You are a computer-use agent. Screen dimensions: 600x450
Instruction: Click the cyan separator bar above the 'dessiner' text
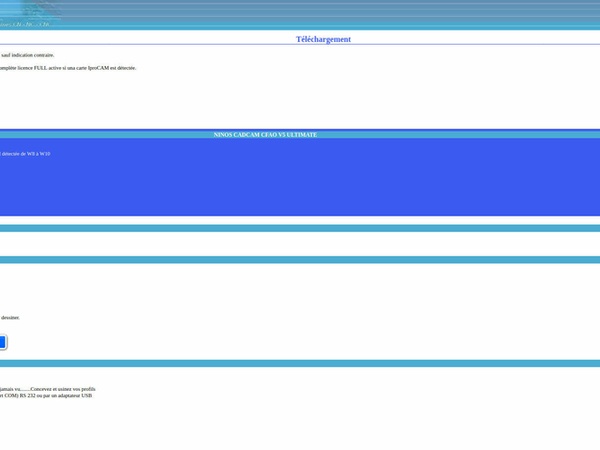pyautogui.click(x=300, y=260)
